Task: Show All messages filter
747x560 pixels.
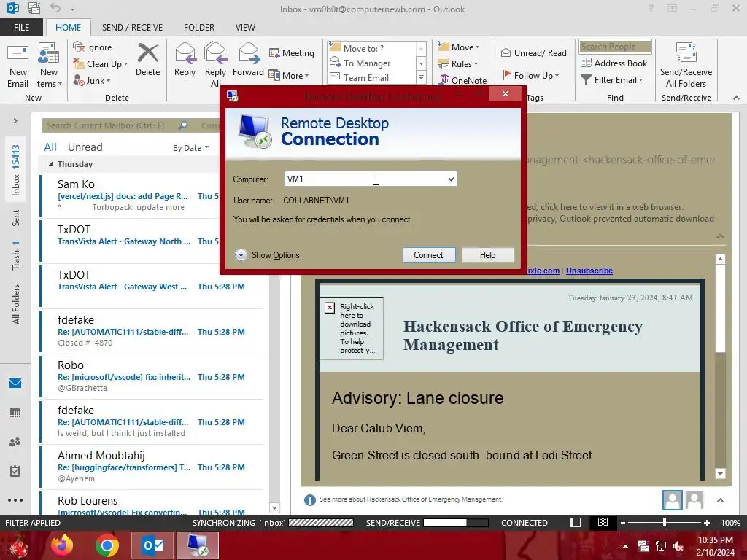Action: (50, 147)
